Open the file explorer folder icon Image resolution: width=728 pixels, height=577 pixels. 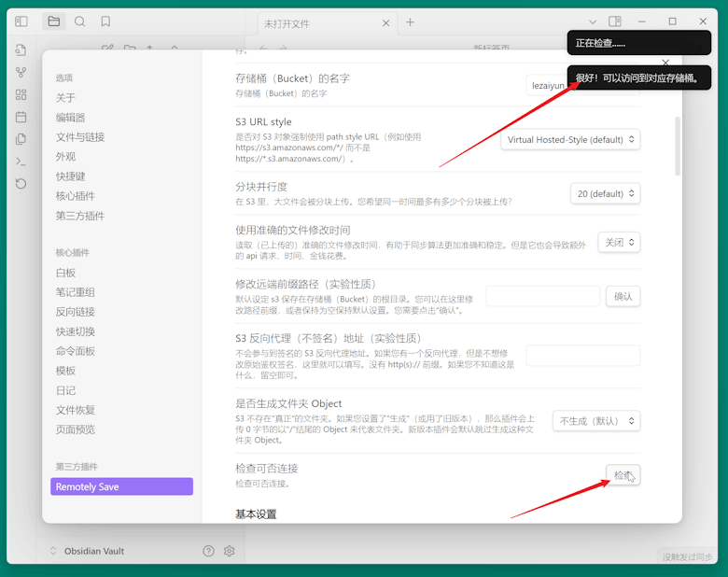tap(54, 21)
